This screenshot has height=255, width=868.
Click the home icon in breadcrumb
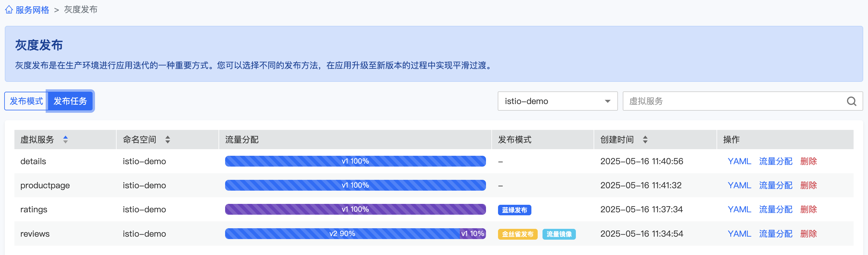click(9, 10)
